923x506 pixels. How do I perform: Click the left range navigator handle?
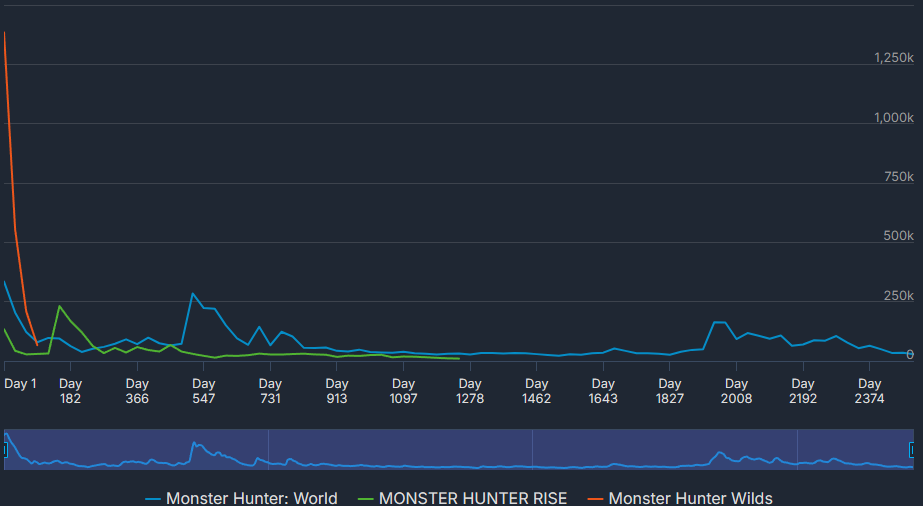click(4, 450)
